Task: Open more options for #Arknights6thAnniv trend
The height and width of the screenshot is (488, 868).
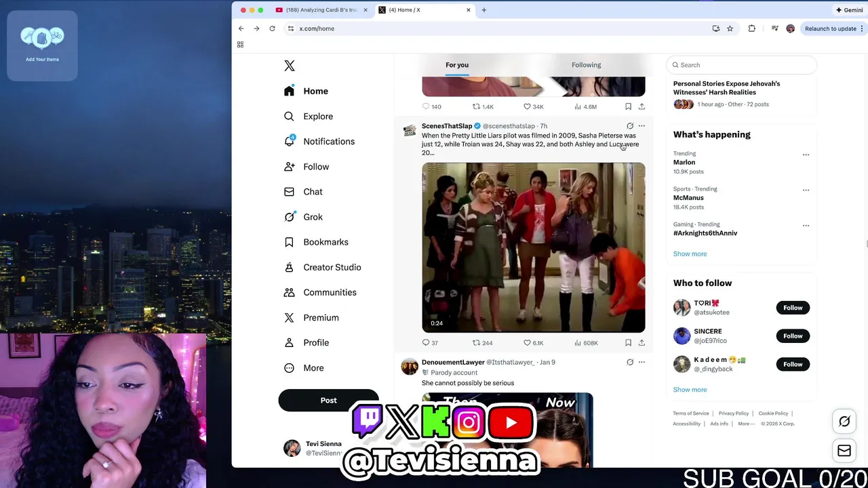Action: coord(806,225)
